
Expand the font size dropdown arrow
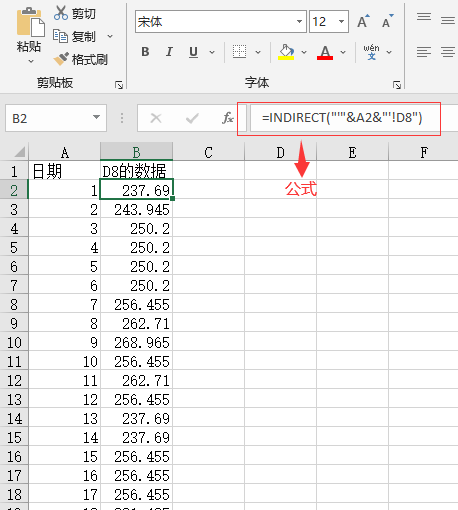tap(341, 22)
